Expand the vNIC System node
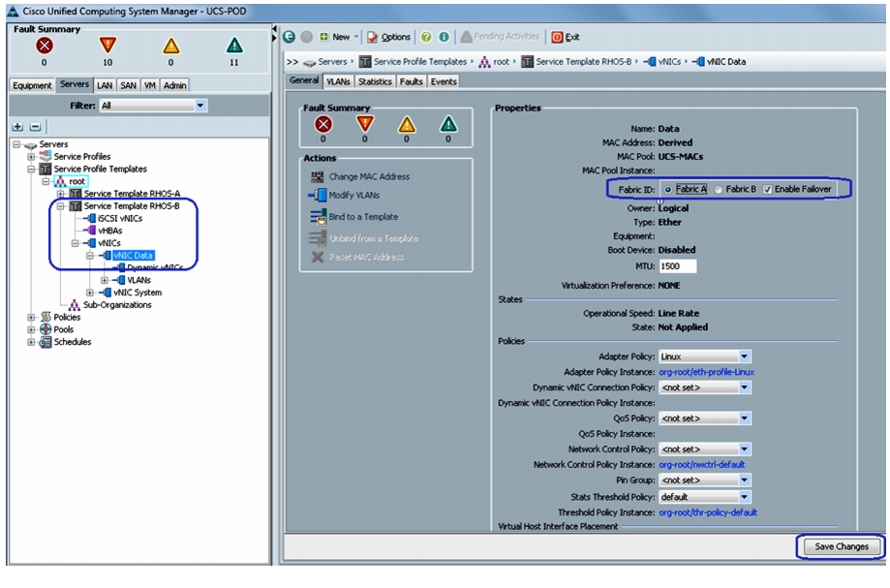 (90, 293)
